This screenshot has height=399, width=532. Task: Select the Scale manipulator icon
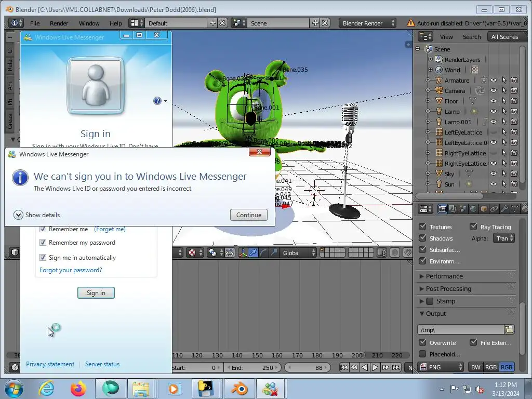pos(274,253)
